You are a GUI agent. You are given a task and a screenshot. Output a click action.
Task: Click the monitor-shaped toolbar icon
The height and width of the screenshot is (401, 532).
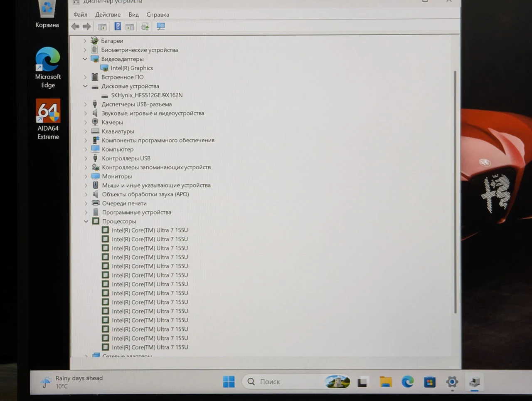161,27
